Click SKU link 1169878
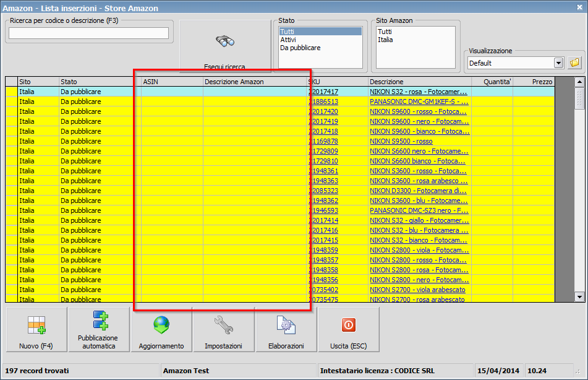The width and height of the screenshot is (588, 380). pos(323,141)
